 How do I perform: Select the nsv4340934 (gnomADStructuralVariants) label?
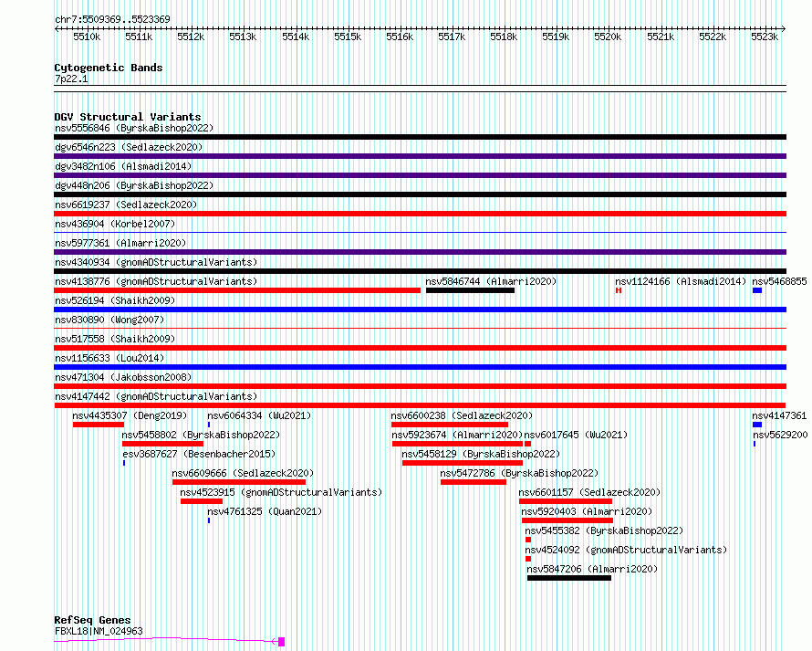(156, 262)
